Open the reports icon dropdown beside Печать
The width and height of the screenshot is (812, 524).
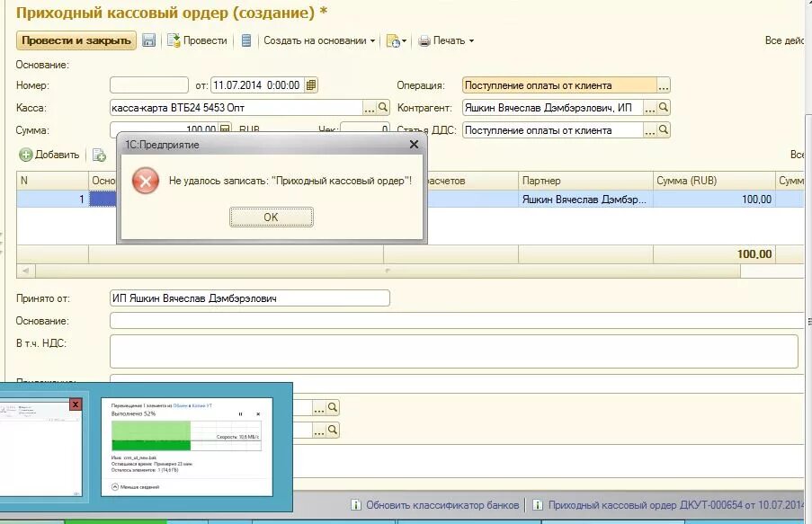point(397,41)
